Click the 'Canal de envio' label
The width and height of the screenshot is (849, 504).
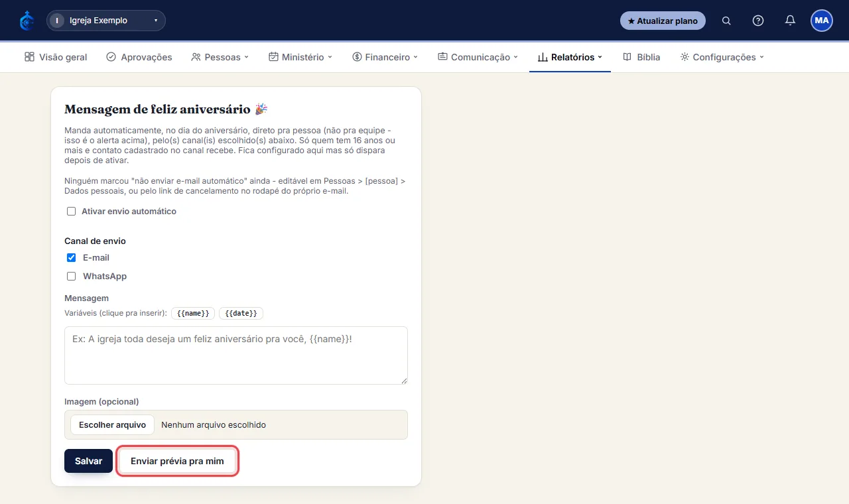pos(95,241)
